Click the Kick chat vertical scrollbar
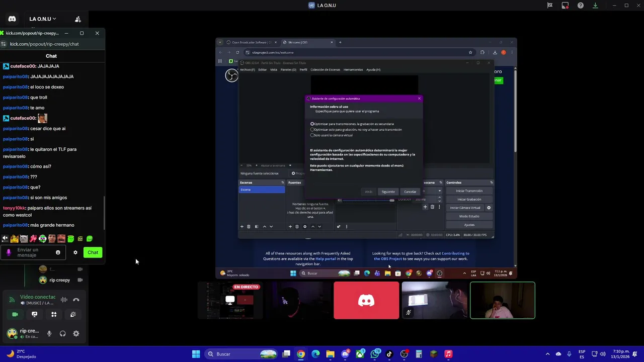Image resolution: width=644 pixels, height=362 pixels. (104, 213)
